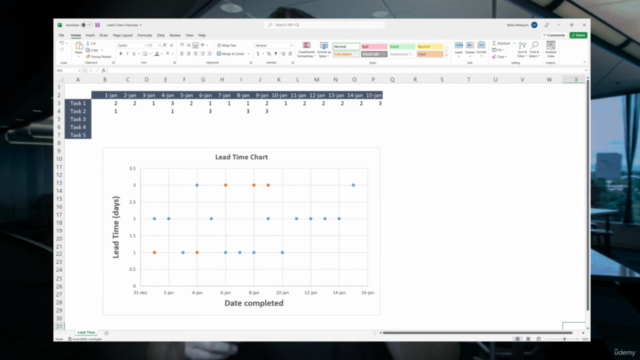Click the Percent Style icon
Image resolution: width=640 pixels, height=360 pixels.
tap(269, 54)
